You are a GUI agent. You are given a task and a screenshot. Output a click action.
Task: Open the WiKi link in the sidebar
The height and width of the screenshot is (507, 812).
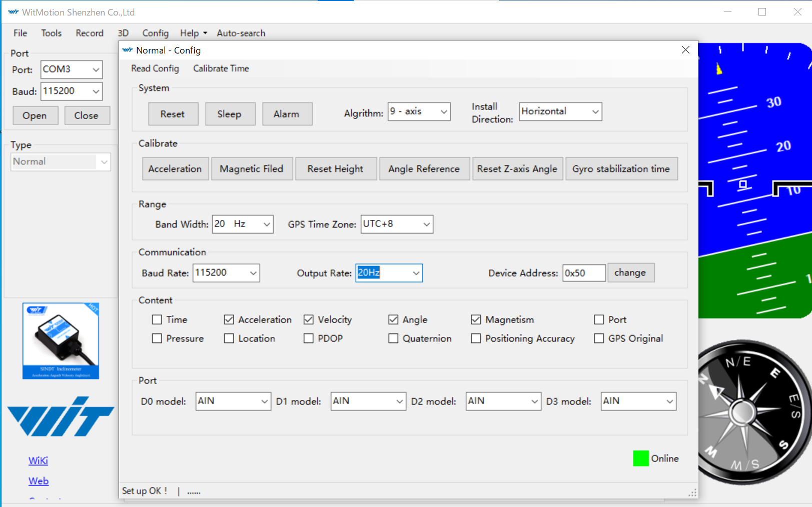click(38, 460)
